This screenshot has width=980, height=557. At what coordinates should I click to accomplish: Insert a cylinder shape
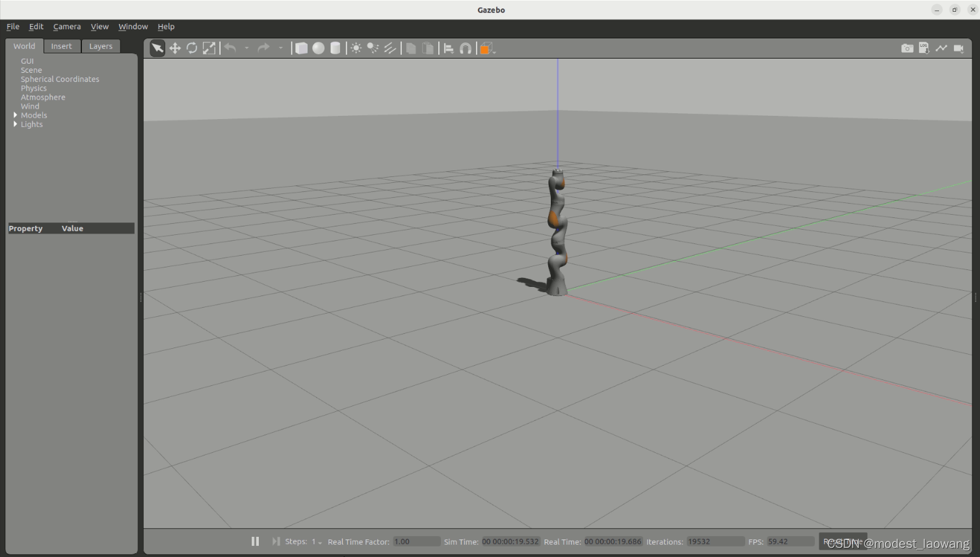click(335, 48)
